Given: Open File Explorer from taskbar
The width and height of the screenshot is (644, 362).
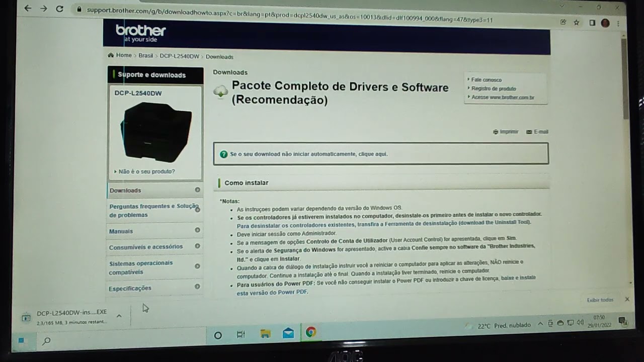Looking at the screenshot, I should click(265, 333).
